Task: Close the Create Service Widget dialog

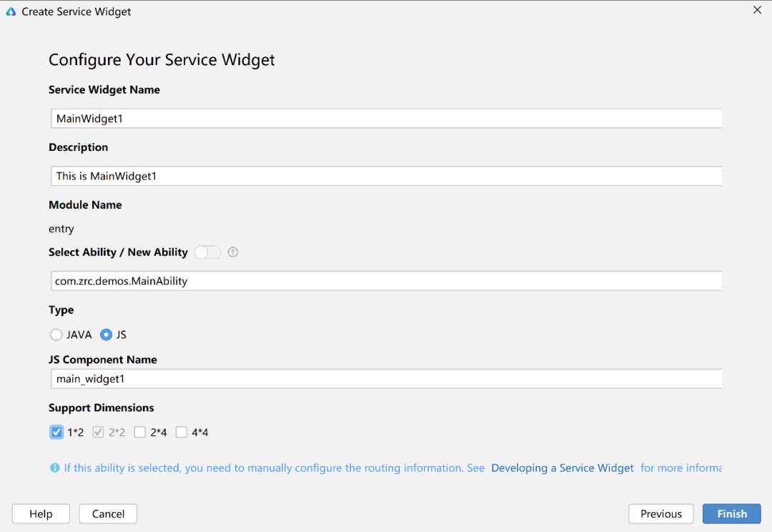Action: tap(758, 11)
